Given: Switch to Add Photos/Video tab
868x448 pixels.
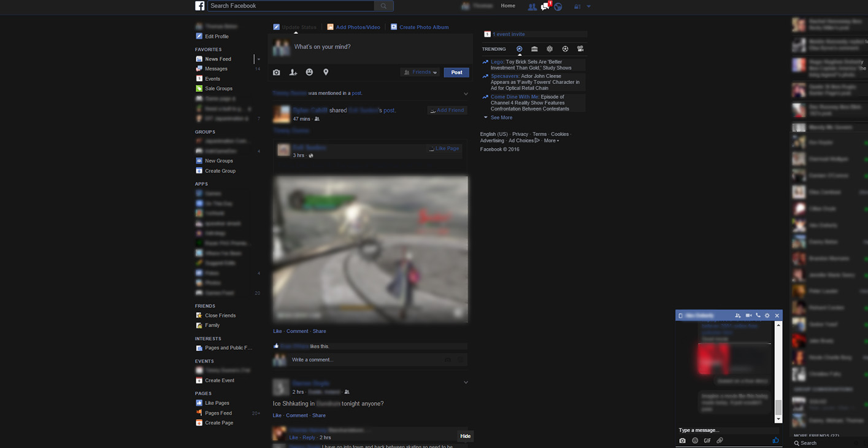Looking at the screenshot, I should click(354, 27).
